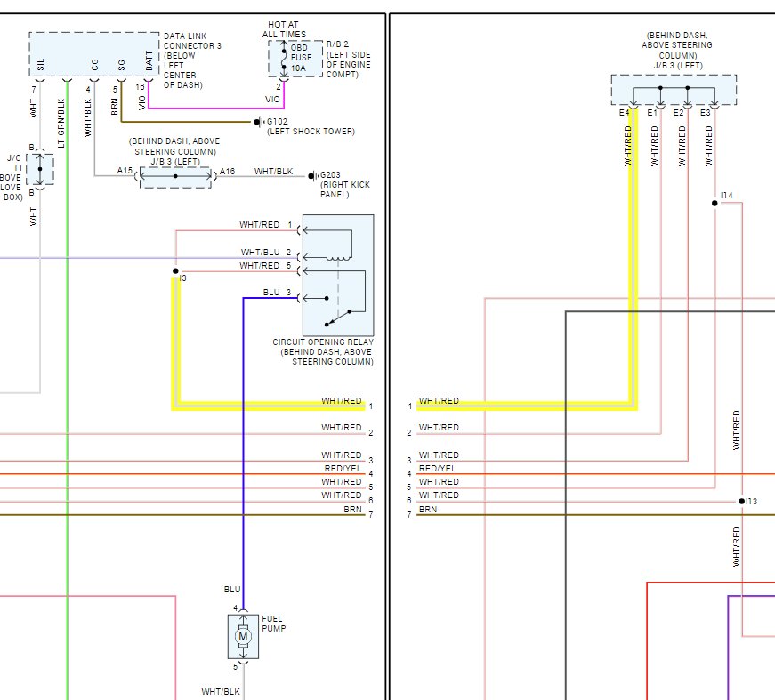Image resolution: width=775 pixels, height=700 pixels.
Task: Click the 'SIL' terminal label
Action: pos(41,64)
